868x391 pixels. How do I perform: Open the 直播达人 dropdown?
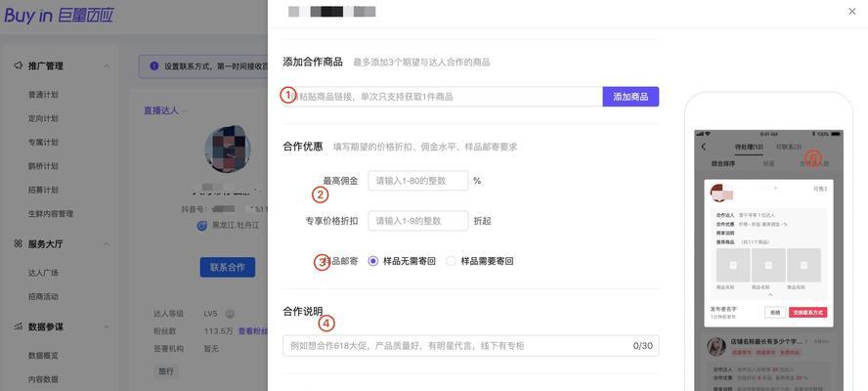point(164,110)
